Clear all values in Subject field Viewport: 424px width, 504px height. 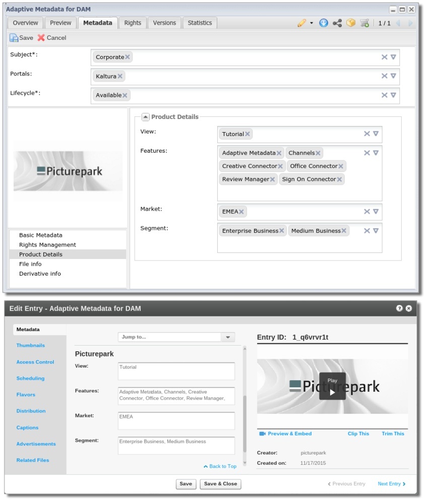click(x=384, y=57)
